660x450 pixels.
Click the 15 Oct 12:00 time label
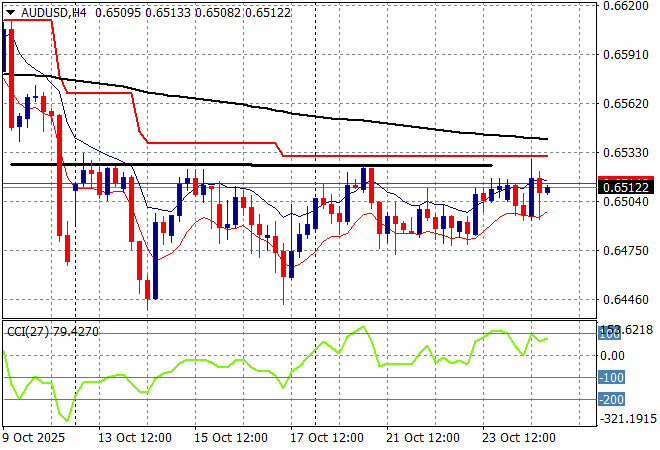[x=231, y=438]
